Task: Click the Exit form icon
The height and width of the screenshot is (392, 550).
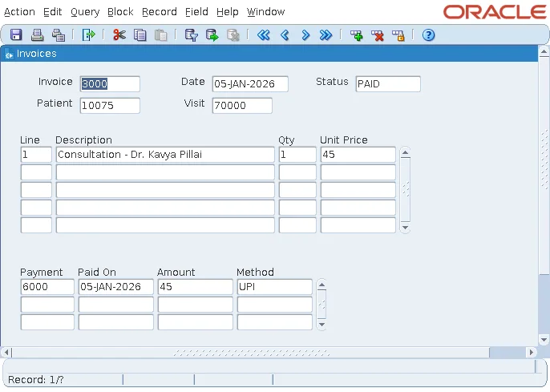Action: point(88,35)
